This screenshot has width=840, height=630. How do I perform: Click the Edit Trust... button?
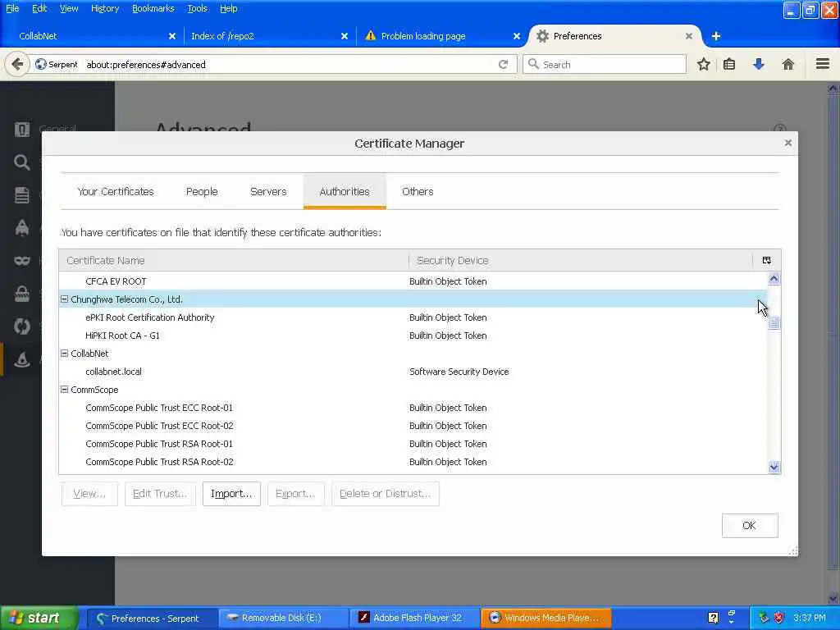[x=160, y=493]
